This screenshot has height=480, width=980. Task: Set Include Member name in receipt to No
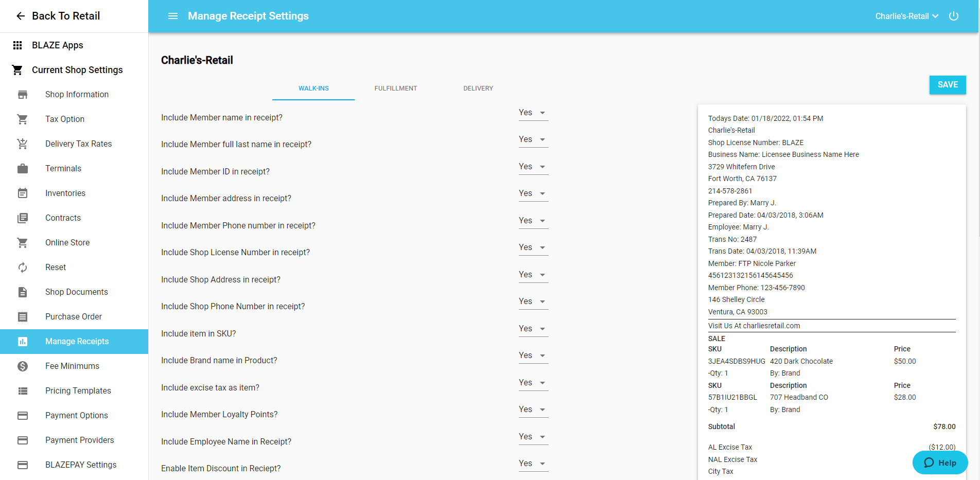[533, 112]
